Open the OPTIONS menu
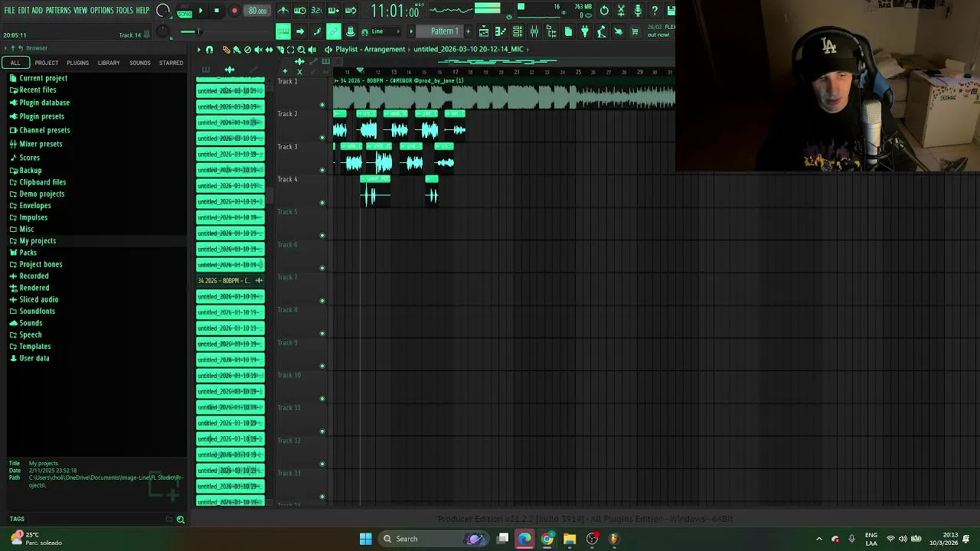The height and width of the screenshot is (551, 980). [x=102, y=10]
